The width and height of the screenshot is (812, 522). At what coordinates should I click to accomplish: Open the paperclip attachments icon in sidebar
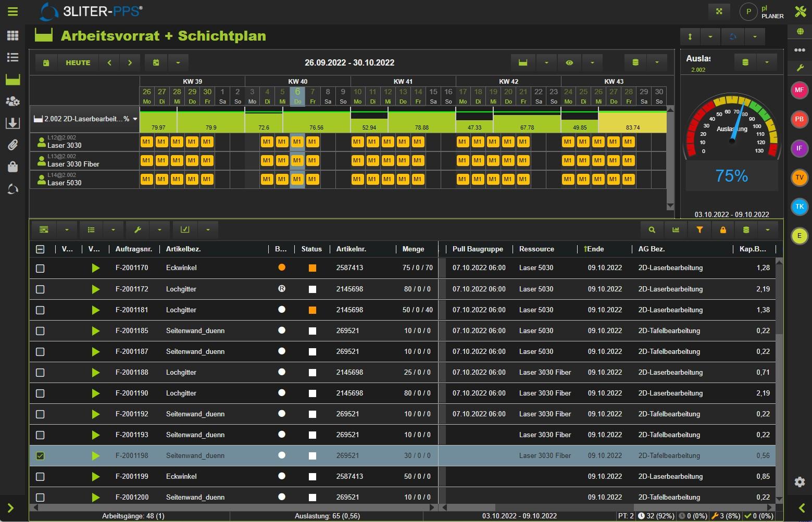(x=13, y=145)
